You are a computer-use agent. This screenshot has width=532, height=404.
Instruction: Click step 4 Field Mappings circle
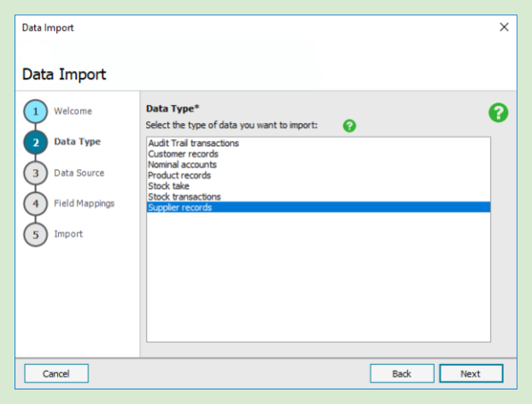click(35, 204)
